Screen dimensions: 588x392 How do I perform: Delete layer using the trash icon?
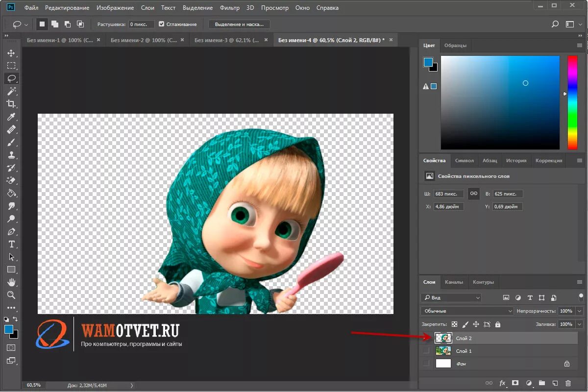point(568,383)
